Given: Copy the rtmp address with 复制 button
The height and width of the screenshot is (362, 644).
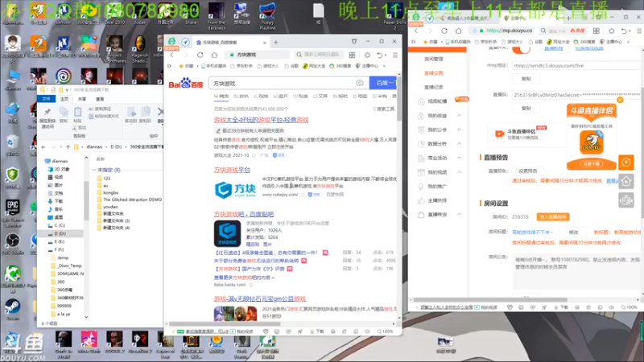Looking at the screenshot, I should [526, 79].
